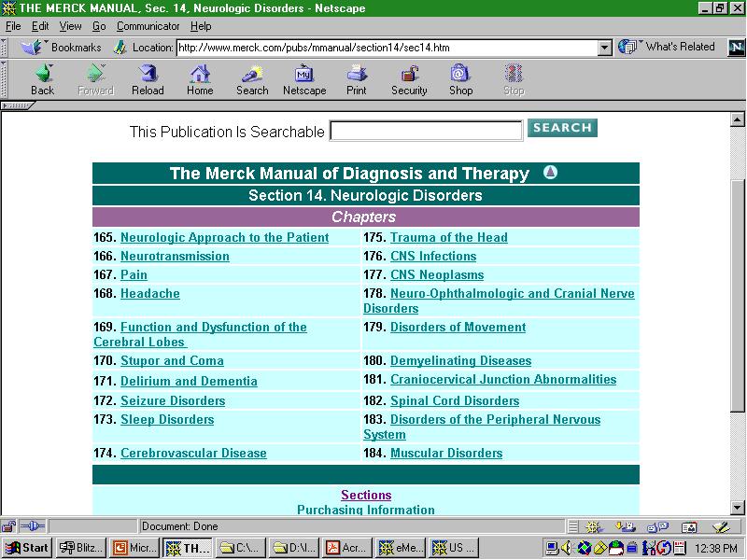Switch to the D:\ folder taskbar button

pyautogui.click(x=293, y=548)
